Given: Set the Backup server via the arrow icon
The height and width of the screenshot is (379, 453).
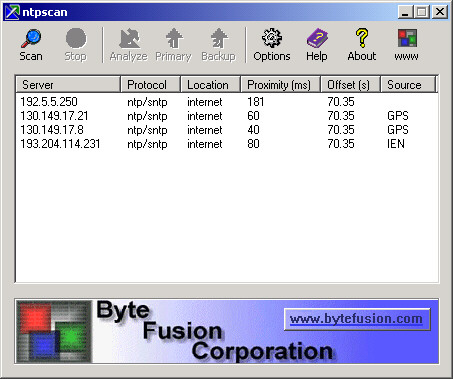Looking at the screenshot, I should [x=219, y=38].
